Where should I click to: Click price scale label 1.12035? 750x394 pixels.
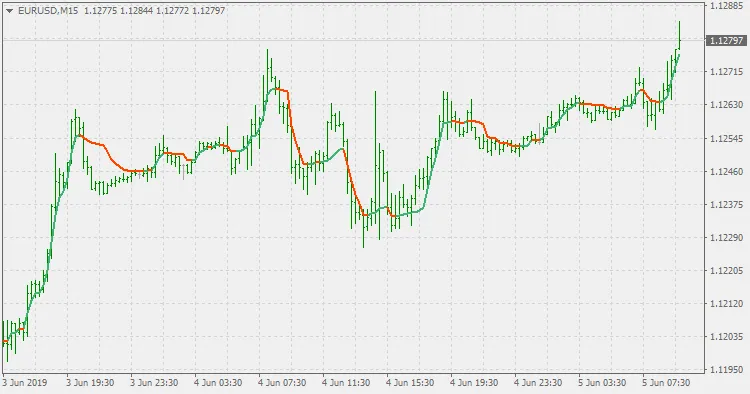point(726,337)
